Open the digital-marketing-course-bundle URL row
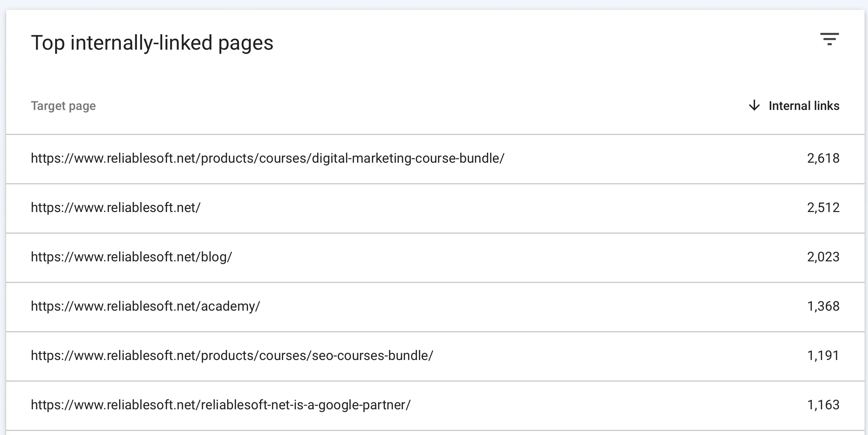This screenshot has width=868, height=435. point(267,158)
